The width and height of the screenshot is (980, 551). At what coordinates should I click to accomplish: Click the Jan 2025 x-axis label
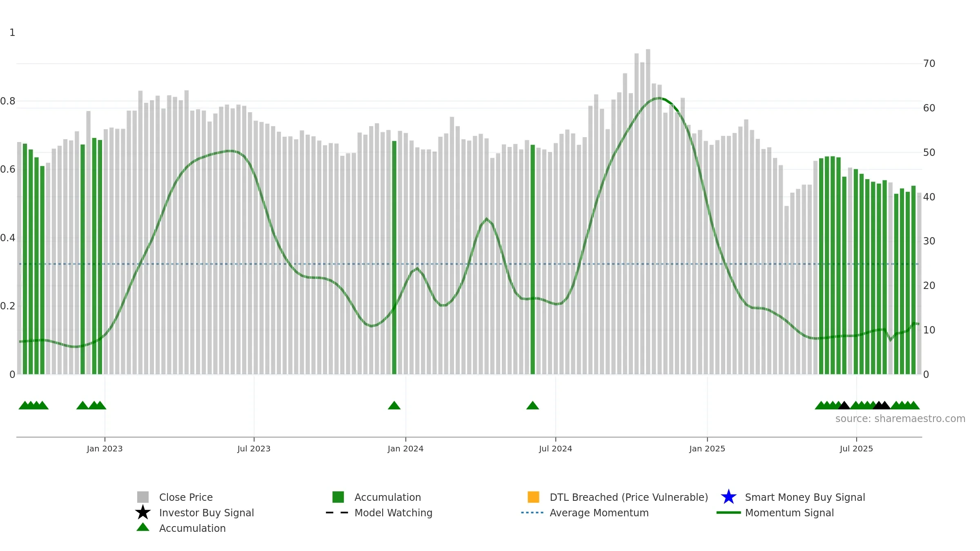[x=707, y=449]
